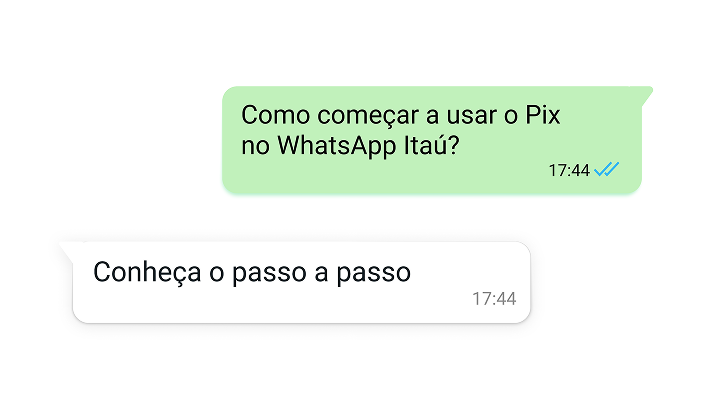Viewport: 705px width, 411px height.
Task: Click the white bubble's blank space below its text
Action: pyautogui.click(x=270, y=304)
